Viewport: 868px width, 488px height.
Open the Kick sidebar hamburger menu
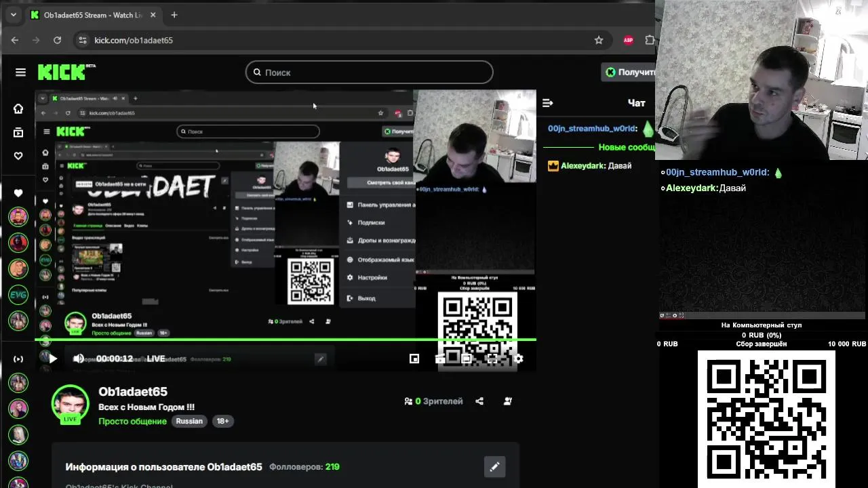click(x=20, y=73)
